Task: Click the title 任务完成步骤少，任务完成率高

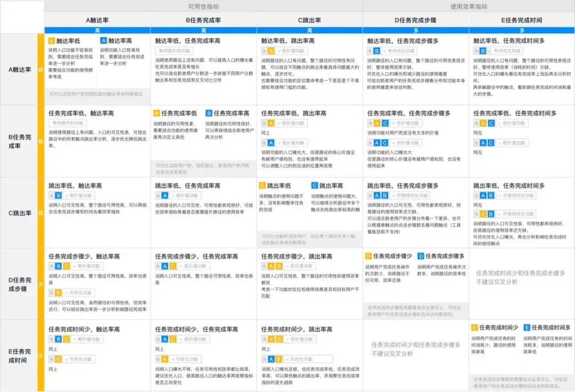Action: (196, 256)
